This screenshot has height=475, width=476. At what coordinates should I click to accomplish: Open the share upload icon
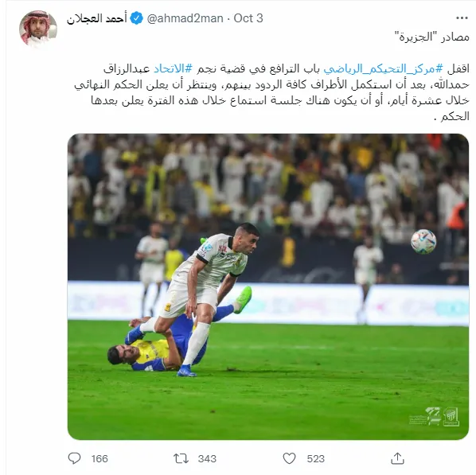pyautogui.click(x=397, y=458)
